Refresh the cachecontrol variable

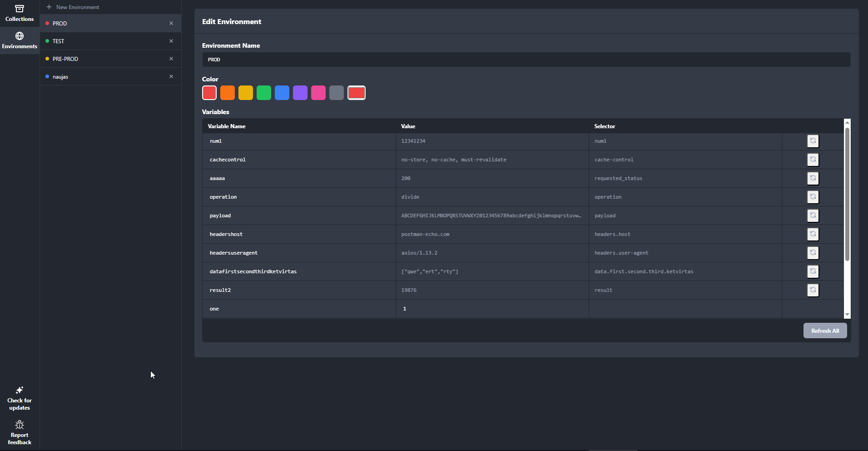813,160
